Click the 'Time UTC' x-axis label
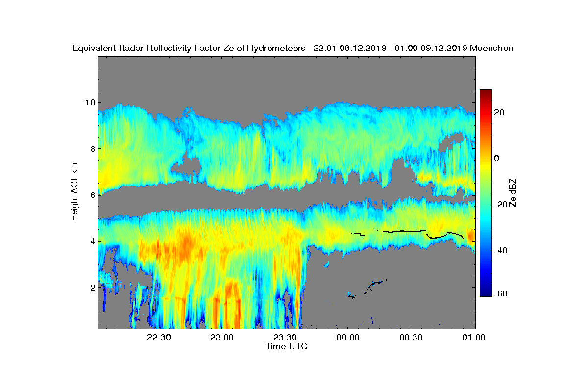Image resolution: width=588 pixels, height=392 pixels. [287, 346]
